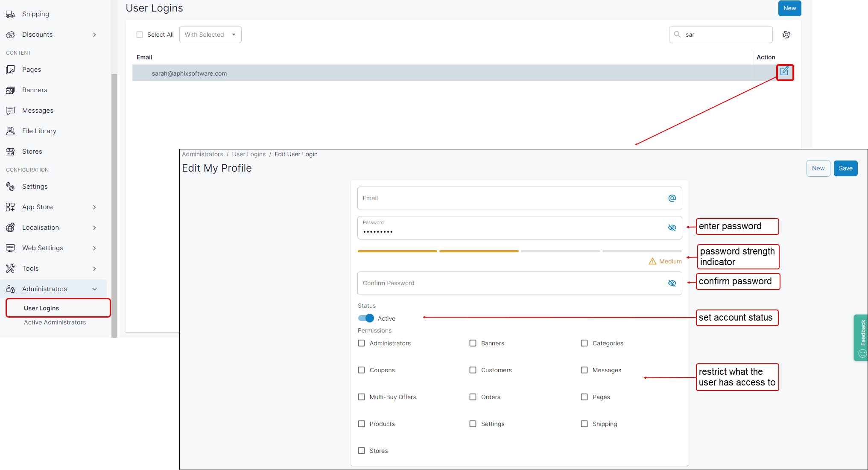Click the With Selected dropdown button
Screen dimensions: 868x470
coord(210,35)
